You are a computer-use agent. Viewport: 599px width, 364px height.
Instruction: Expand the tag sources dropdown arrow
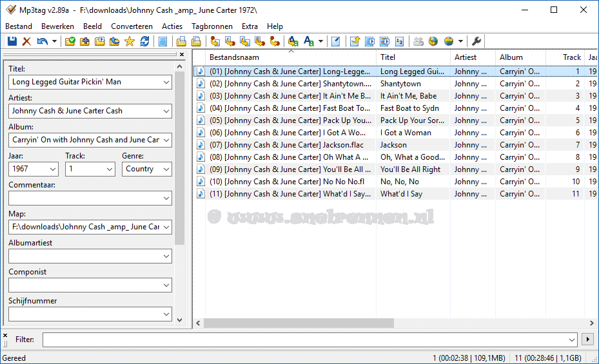pyautogui.click(x=461, y=41)
